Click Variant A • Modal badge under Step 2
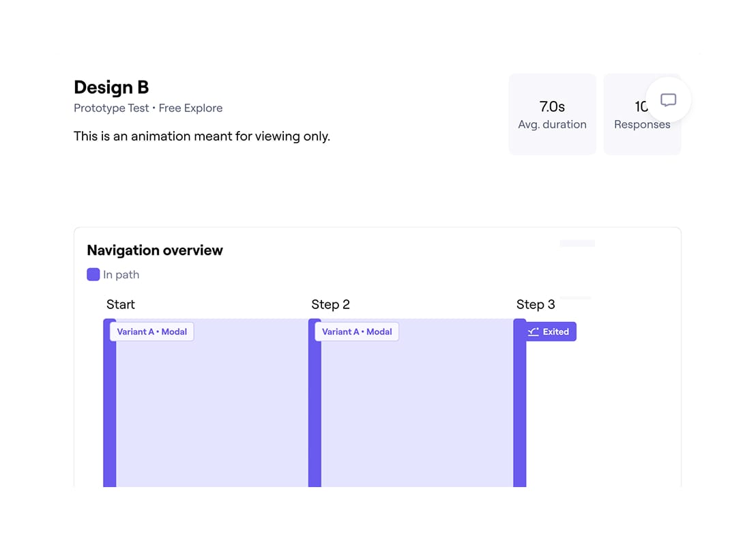This screenshot has width=756, height=541. (x=357, y=332)
